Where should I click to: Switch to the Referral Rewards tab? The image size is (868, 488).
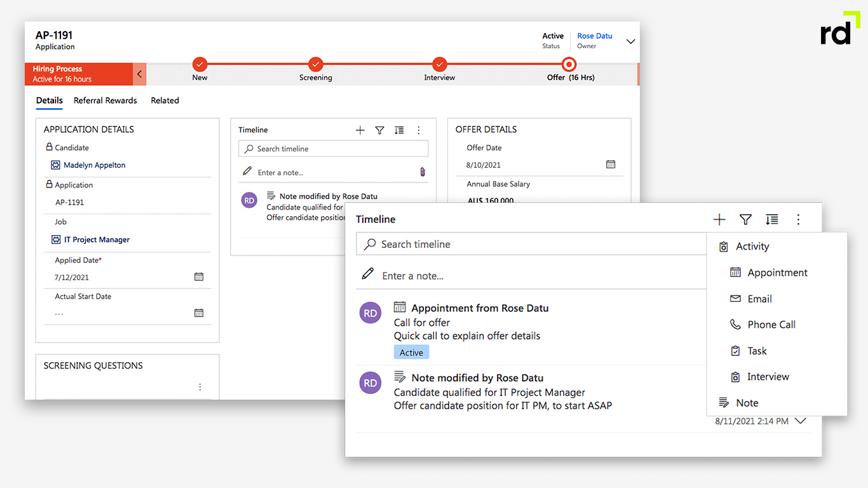[x=105, y=100]
